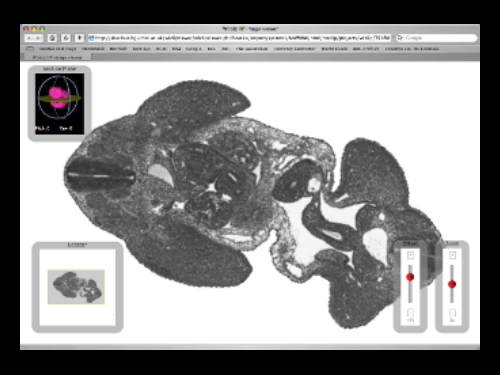Click the plus button above the Zoom slider
Image resolution: width=500 pixels, height=375 pixels.
(452, 255)
